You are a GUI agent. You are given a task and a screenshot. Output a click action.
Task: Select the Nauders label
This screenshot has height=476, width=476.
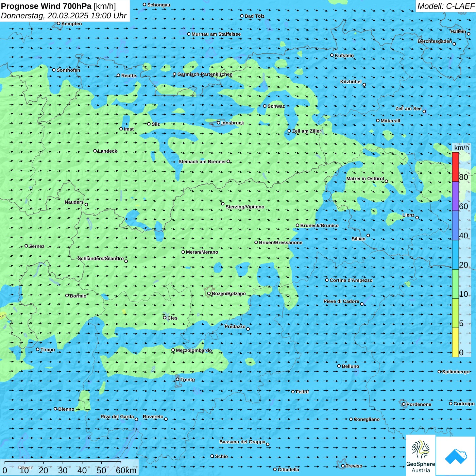(x=74, y=202)
